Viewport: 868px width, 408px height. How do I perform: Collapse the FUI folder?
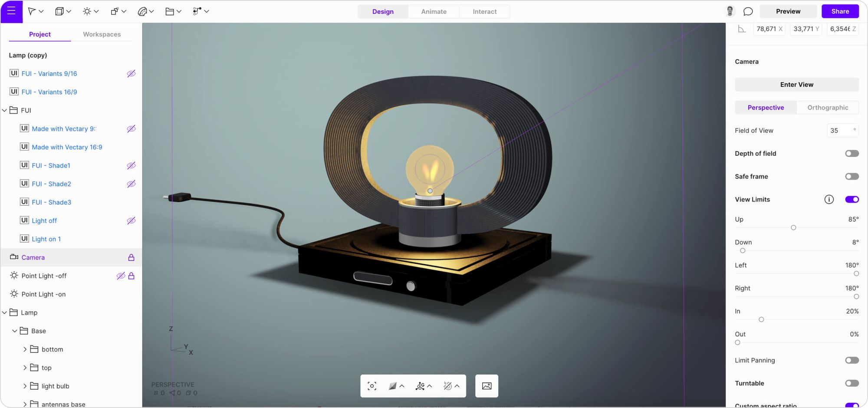pos(4,110)
